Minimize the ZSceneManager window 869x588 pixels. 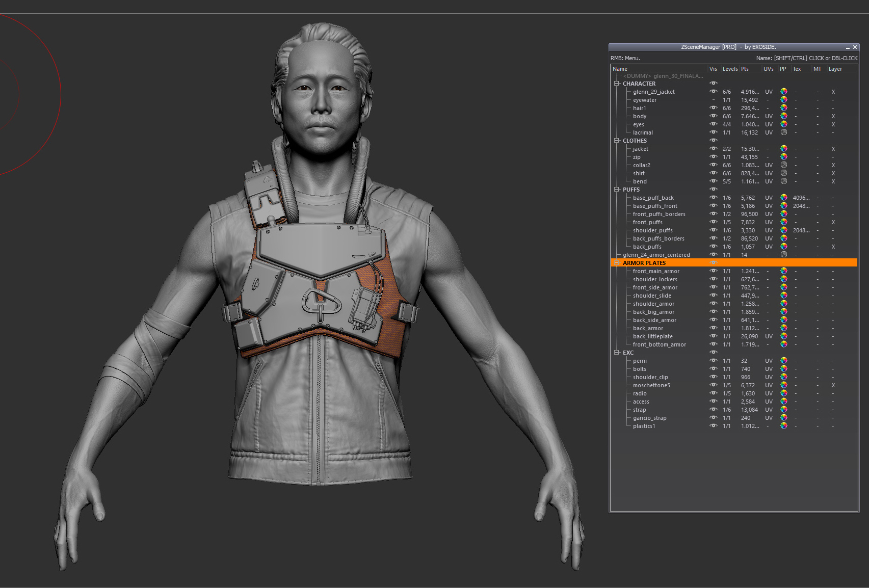pyautogui.click(x=848, y=47)
